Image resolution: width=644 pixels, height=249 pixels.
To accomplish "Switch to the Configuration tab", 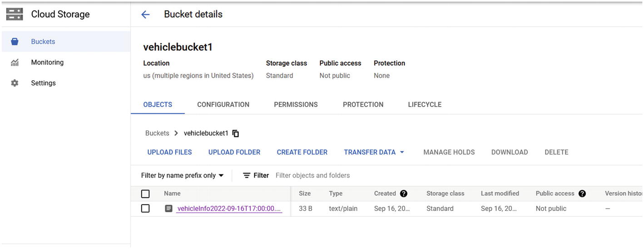I will (223, 105).
